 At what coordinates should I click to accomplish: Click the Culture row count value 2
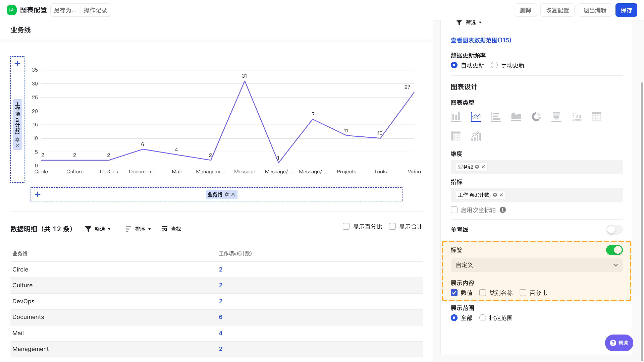point(221,285)
